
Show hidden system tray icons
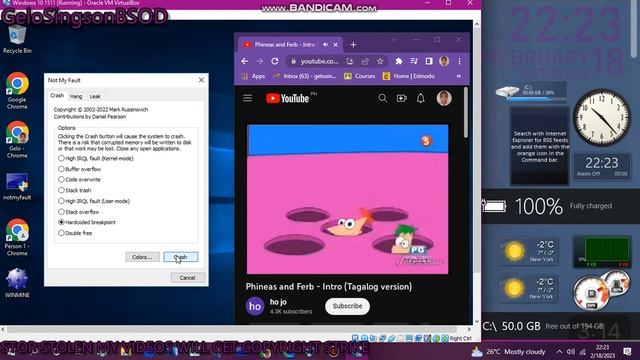(559, 352)
